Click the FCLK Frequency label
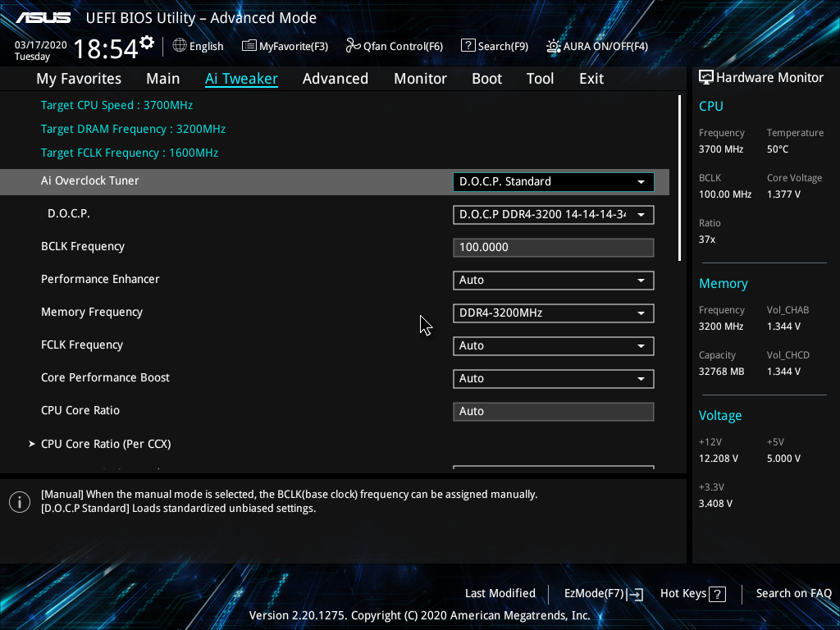The height and width of the screenshot is (630, 840). click(x=82, y=345)
